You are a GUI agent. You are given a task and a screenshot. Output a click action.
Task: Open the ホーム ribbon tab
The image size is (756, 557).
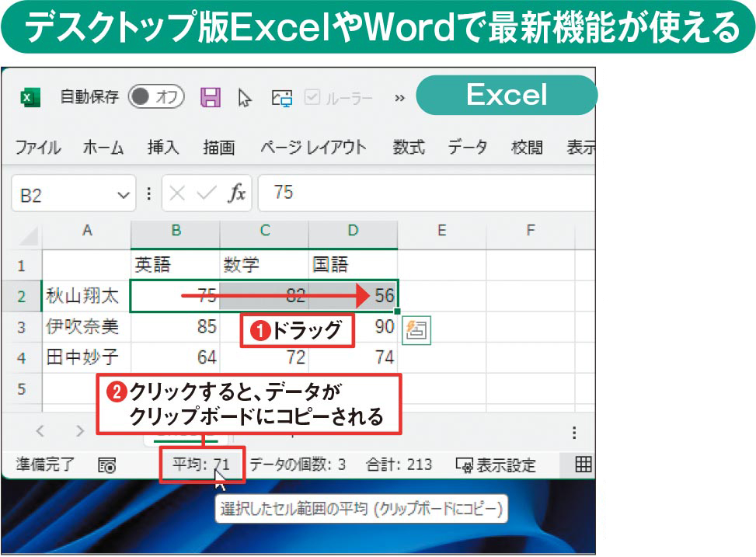[103, 147]
